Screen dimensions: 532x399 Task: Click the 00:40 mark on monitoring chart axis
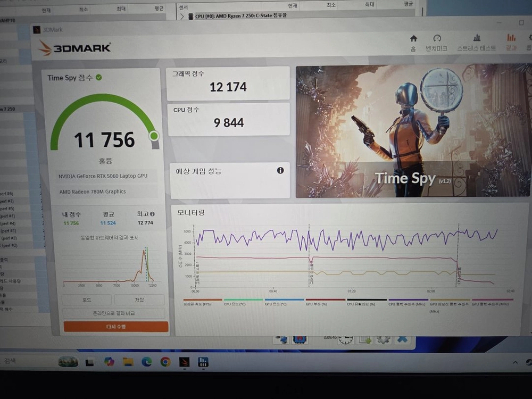(x=273, y=291)
